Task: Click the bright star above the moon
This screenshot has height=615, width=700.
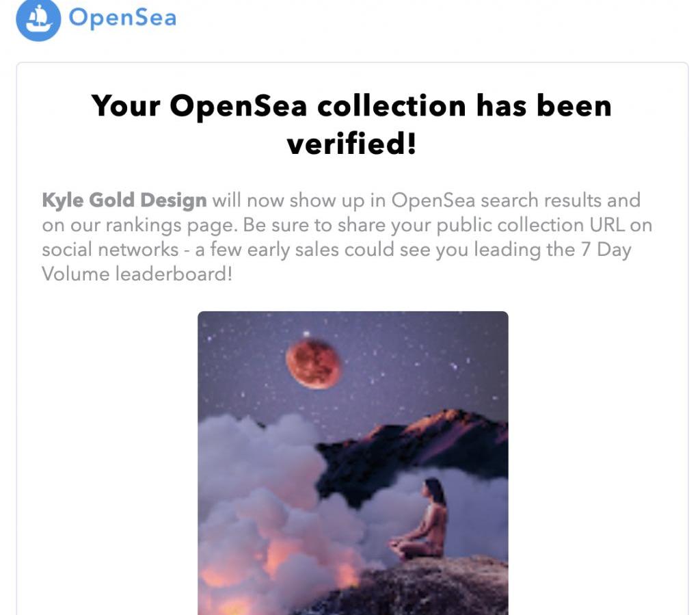Action: pyautogui.click(x=306, y=334)
